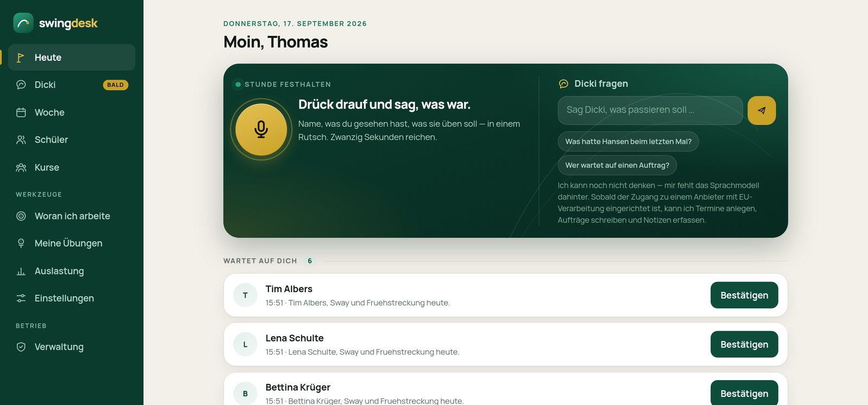
Task: Click the B avatar for Bettina Krüger
Action: [x=245, y=394]
